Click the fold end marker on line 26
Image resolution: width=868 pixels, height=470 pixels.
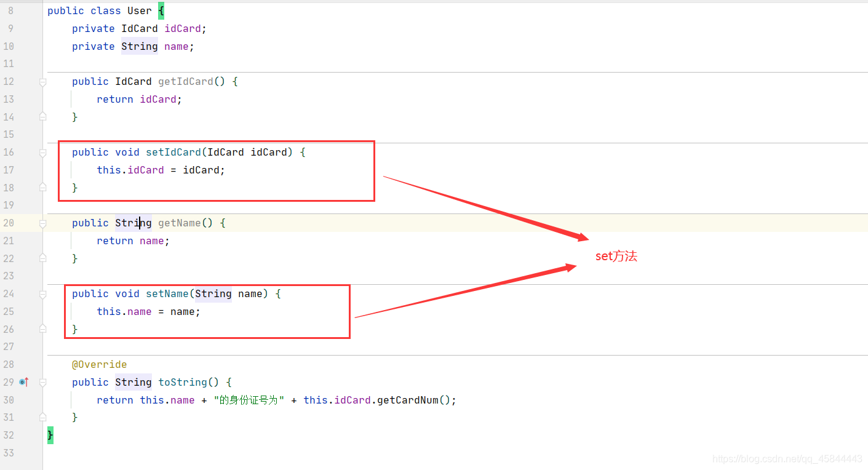[x=42, y=329]
